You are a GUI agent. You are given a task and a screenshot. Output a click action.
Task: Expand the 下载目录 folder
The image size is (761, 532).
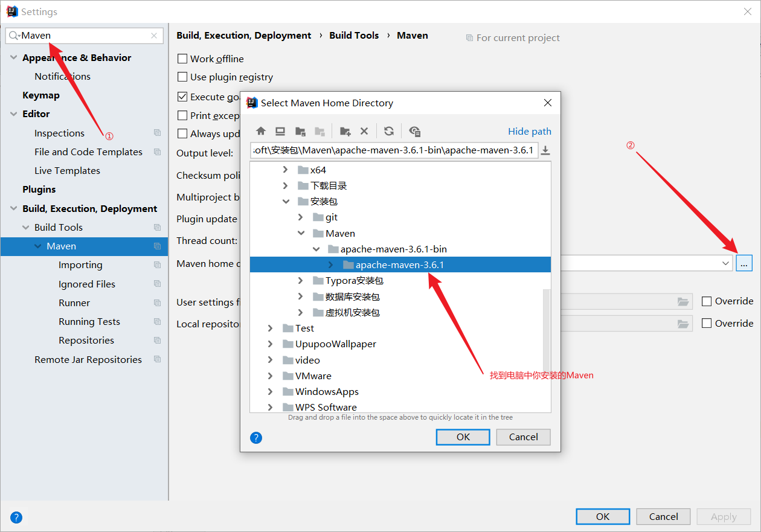[x=286, y=185]
